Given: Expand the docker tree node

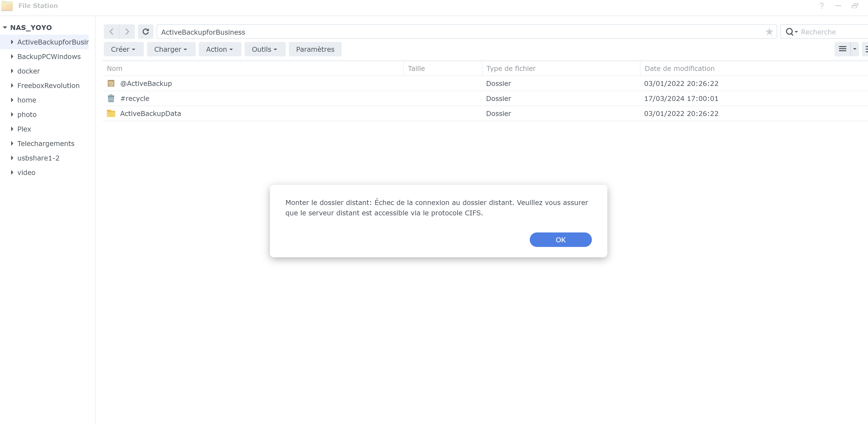Looking at the screenshot, I should click(12, 71).
